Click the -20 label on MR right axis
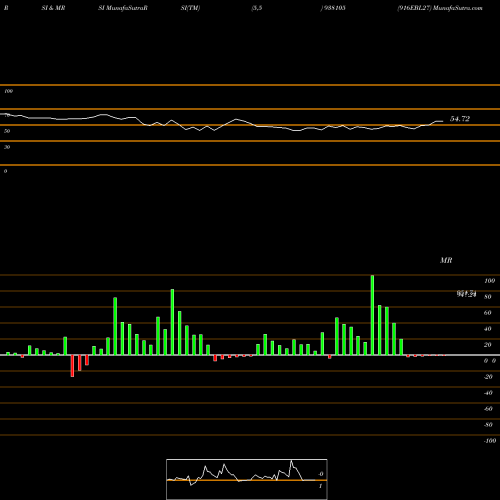 coord(488,377)
